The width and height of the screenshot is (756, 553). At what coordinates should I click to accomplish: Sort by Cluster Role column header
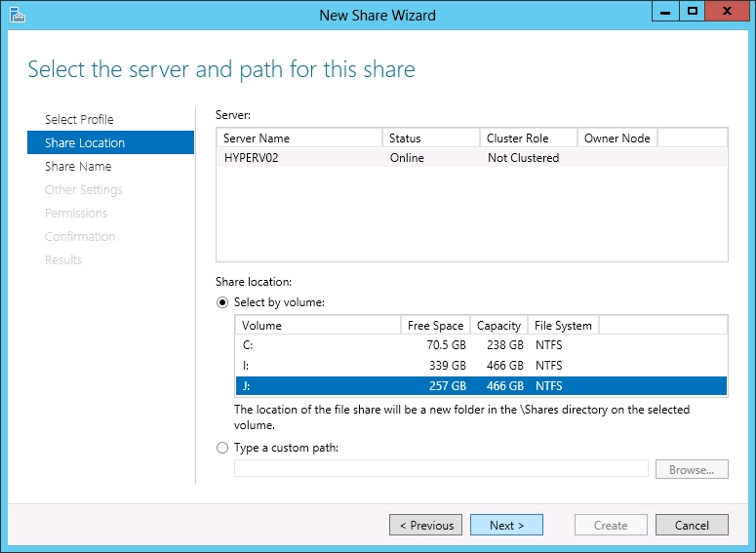(x=529, y=138)
